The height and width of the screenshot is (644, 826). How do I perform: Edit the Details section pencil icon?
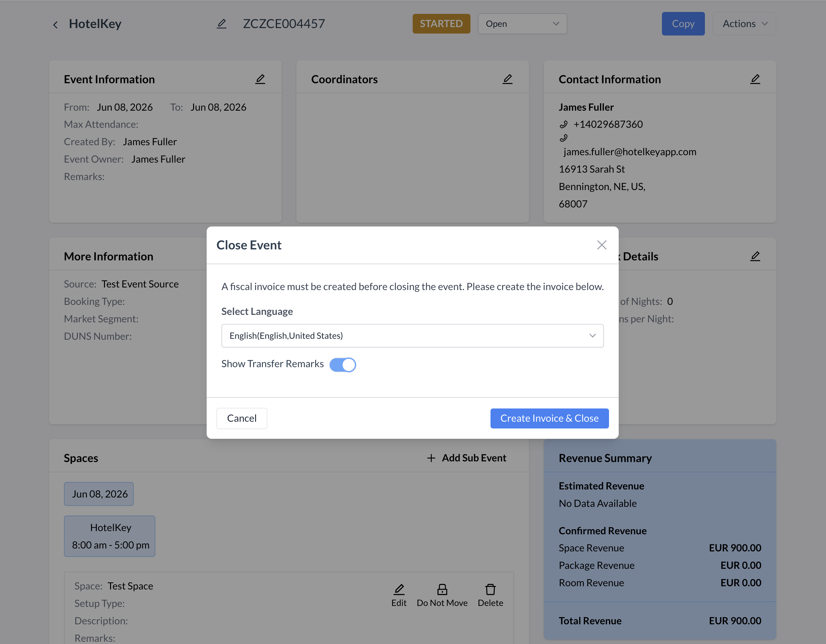pyautogui.click(x=755, y=256)
